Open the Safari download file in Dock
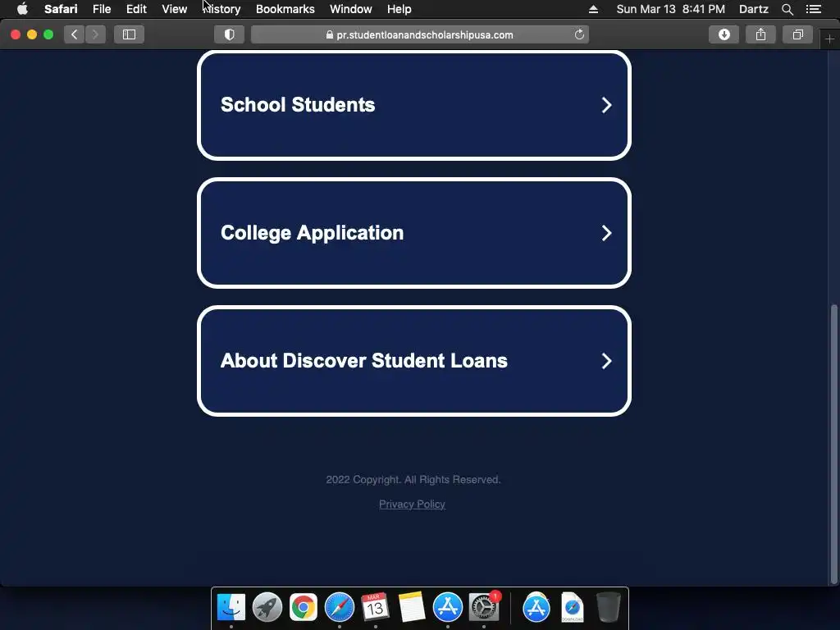The height and width of the screenshot is (630, 840). tap(572, 607)
